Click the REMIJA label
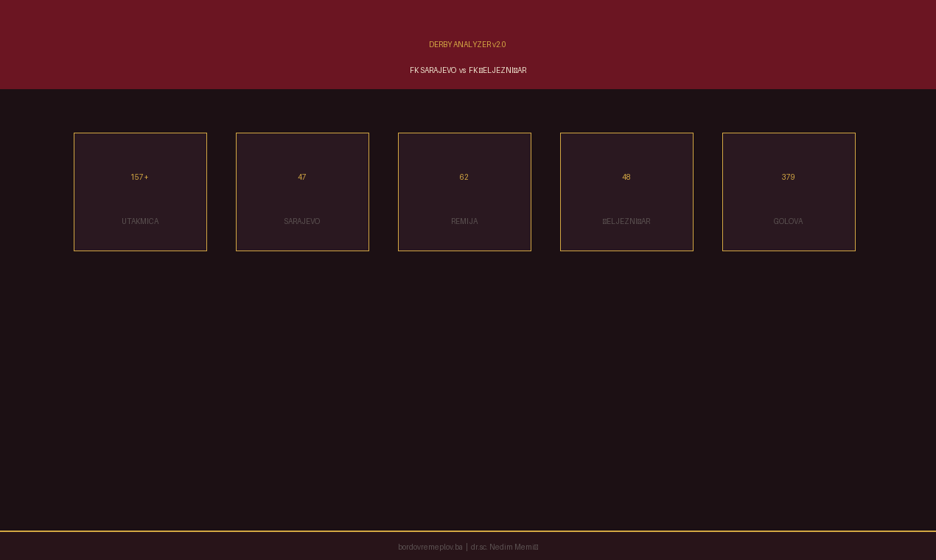 (x=464, y=222)
